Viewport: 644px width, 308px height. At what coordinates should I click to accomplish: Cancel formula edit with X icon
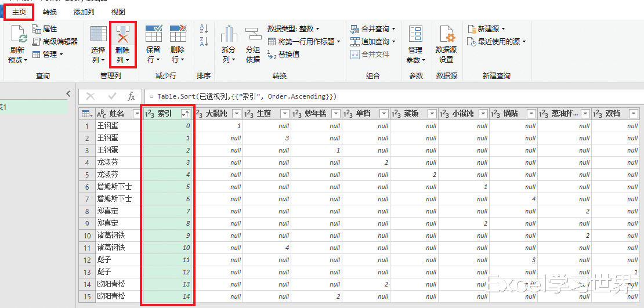pyautogui.click(x=91, y=96)
